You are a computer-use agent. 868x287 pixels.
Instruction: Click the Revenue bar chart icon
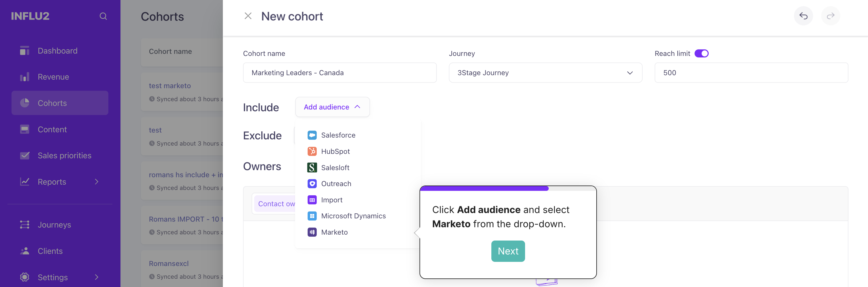pos(25,77)
